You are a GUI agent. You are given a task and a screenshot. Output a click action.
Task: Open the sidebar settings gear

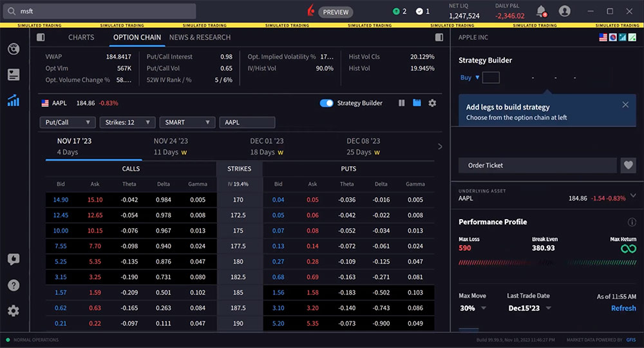[14, 311]
